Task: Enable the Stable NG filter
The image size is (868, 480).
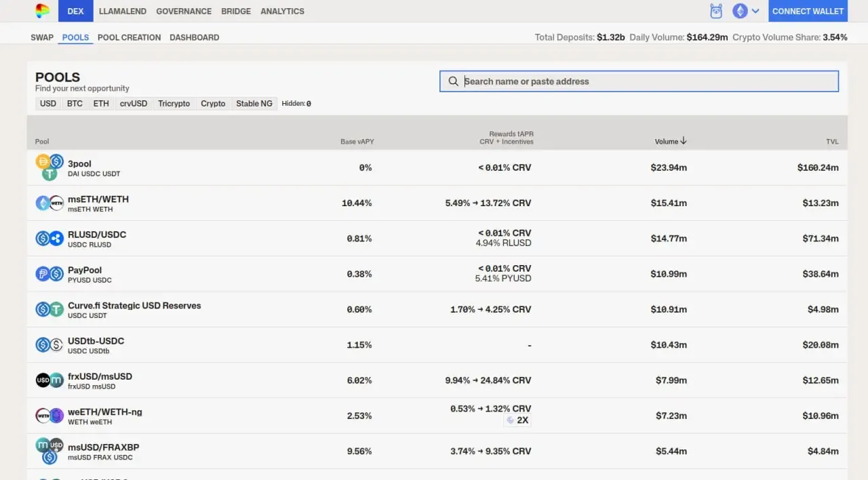Action: click(254, 104)
